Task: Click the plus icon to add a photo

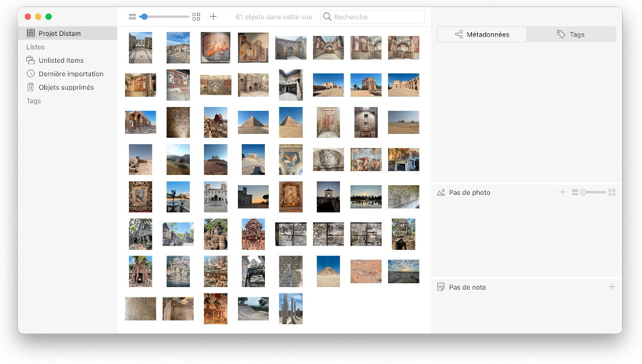Action: pos(562,192)
